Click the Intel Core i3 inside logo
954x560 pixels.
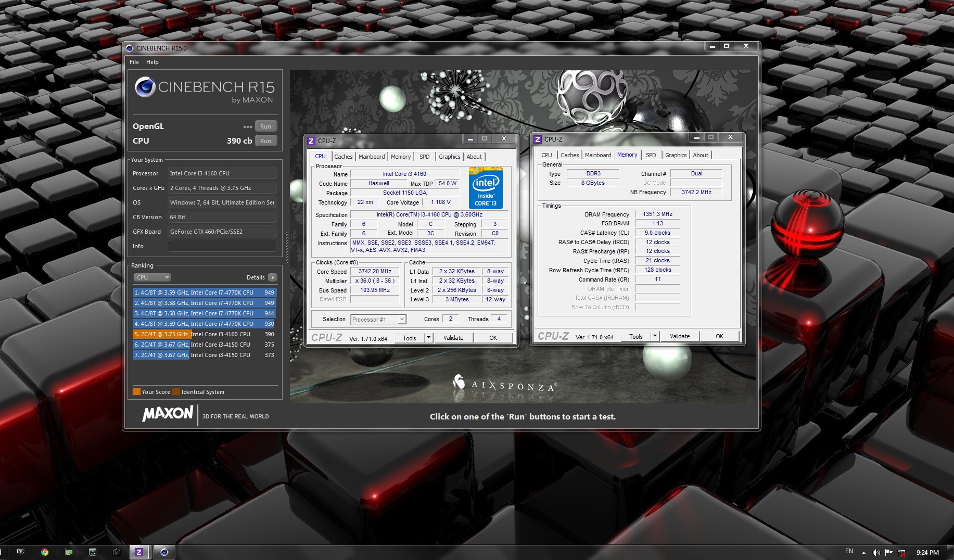486,187
